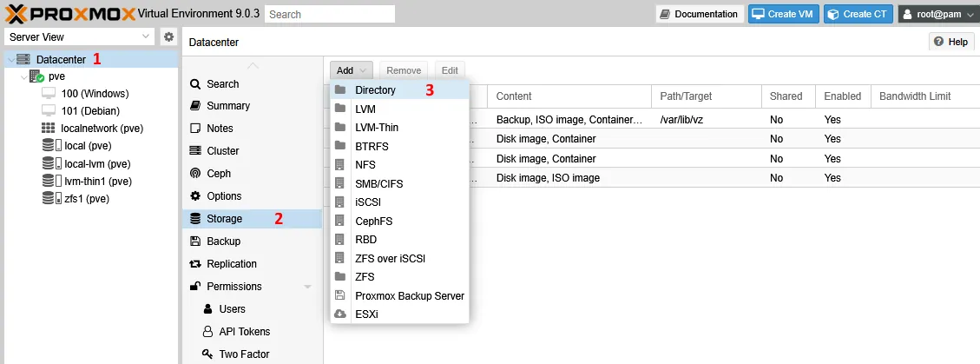980x364 pixels.
Task: Collapse the Permissions submenu arrow
Action: 307,287
